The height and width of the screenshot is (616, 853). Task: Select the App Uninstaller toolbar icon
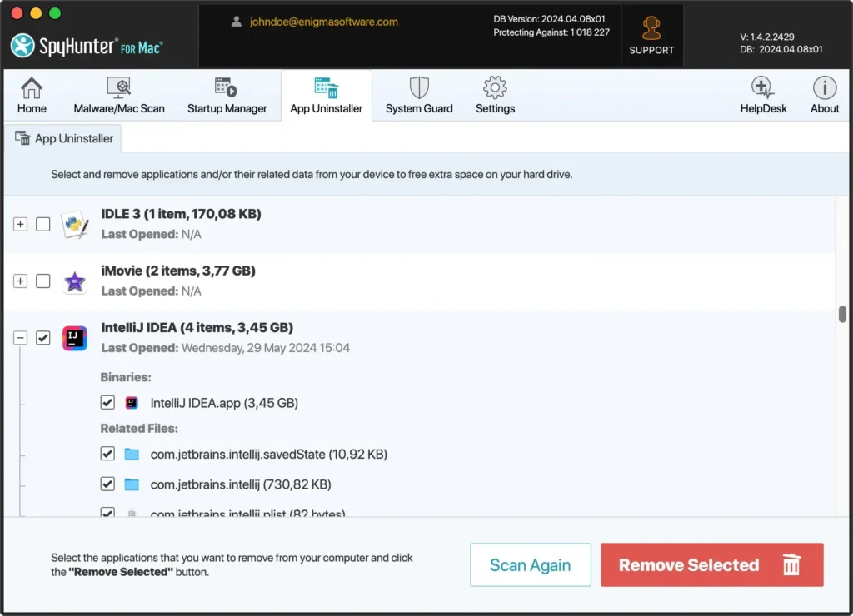(326, 87)
